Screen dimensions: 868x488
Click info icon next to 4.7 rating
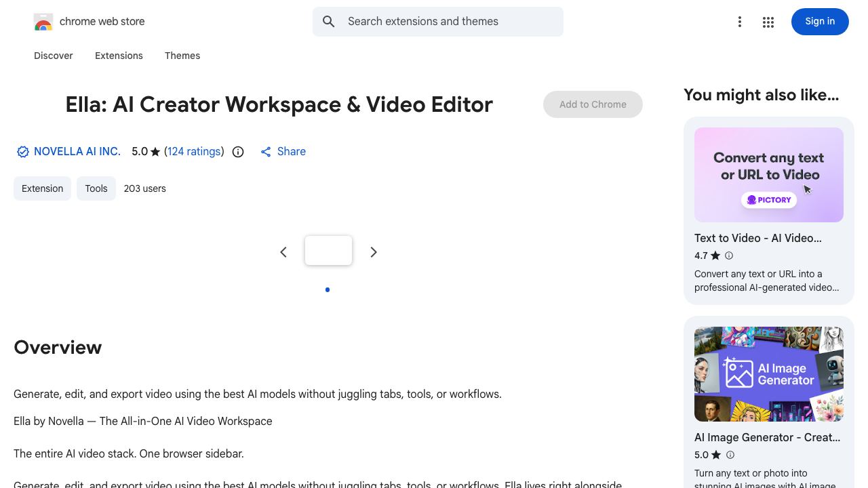coord(729,256)
